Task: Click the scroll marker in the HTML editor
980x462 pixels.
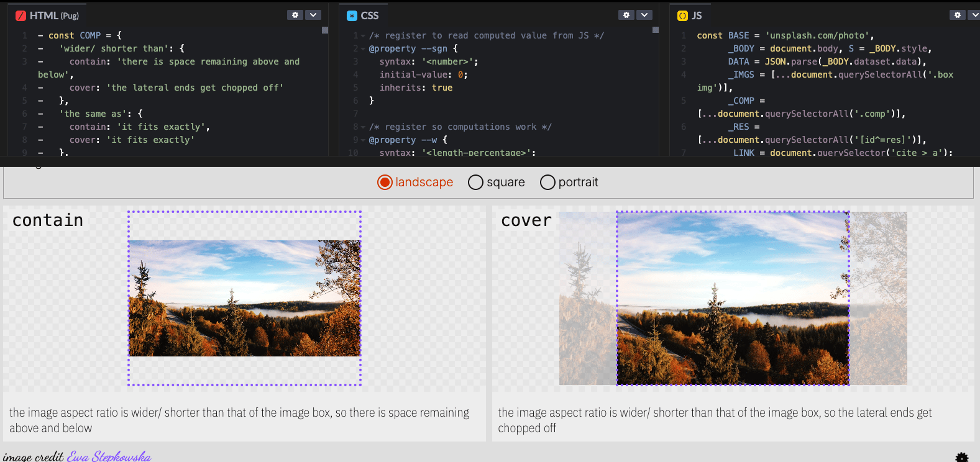Action: click(324, 30)
